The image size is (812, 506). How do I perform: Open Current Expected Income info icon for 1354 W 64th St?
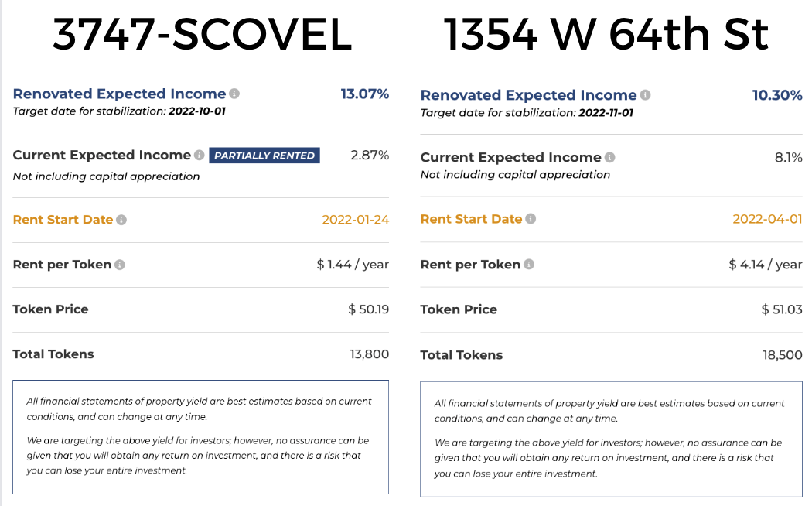(x=610, y=157)
